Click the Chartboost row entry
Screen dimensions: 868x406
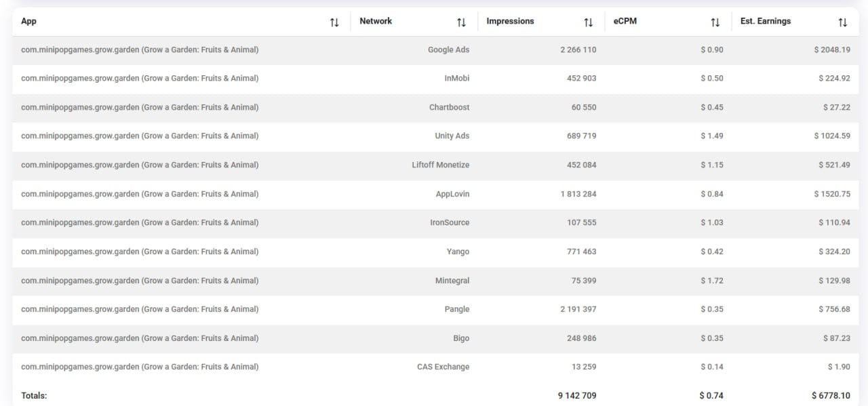(449, 107)
